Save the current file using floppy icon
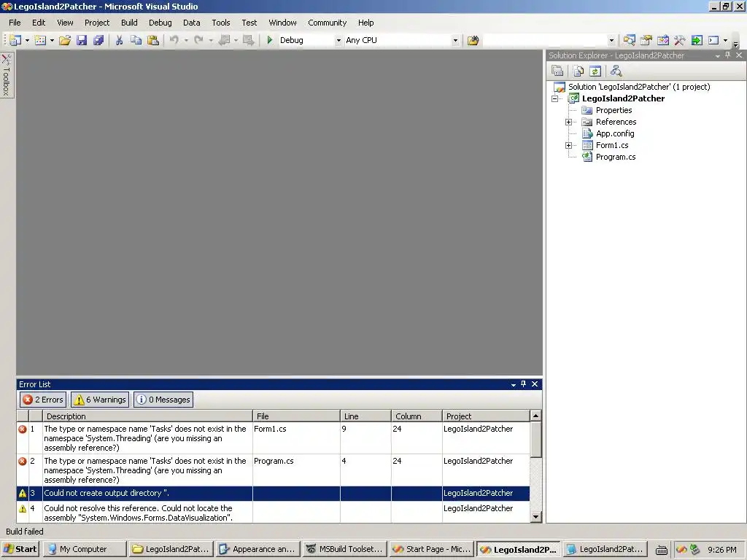Screen dimensions: 747x560 (x=82, y=41)
